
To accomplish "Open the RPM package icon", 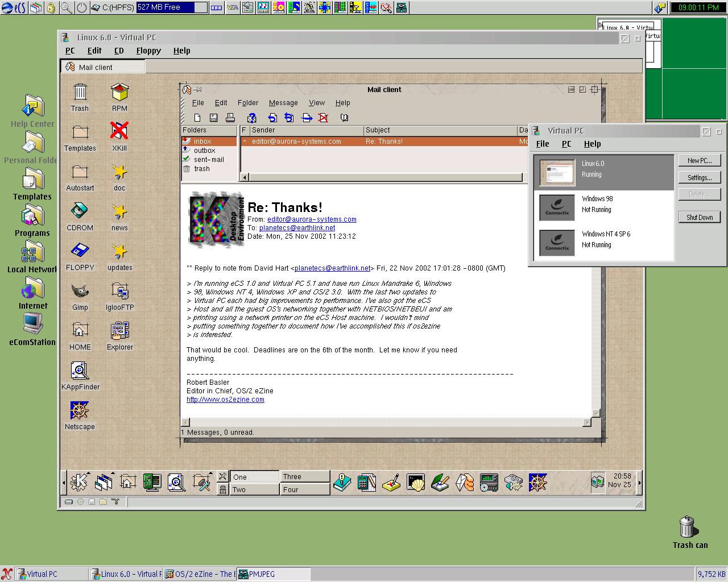I will pos(119,97).
